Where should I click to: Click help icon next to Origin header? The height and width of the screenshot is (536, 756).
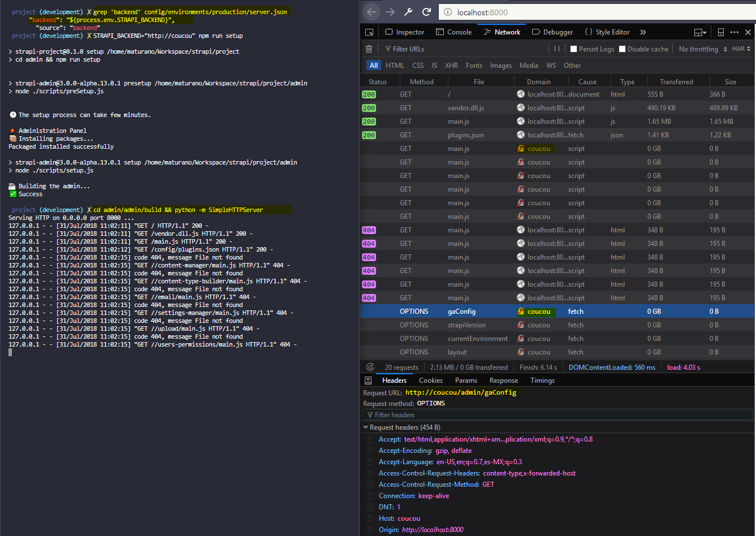(x=369, y=530)
